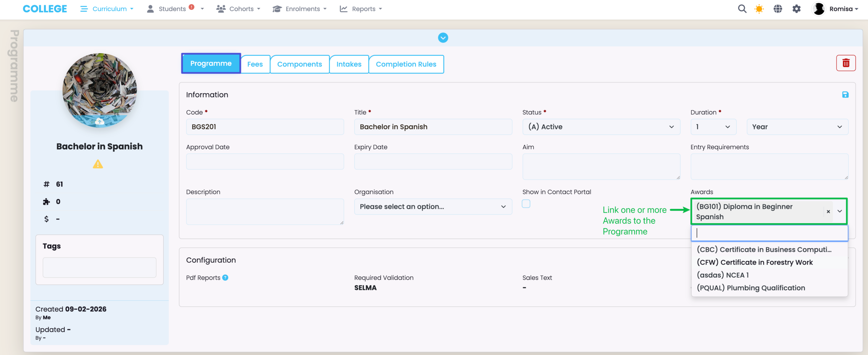868x355 pixels.
Task: Click the blue save icon in Information
Action: click(845, 95)
